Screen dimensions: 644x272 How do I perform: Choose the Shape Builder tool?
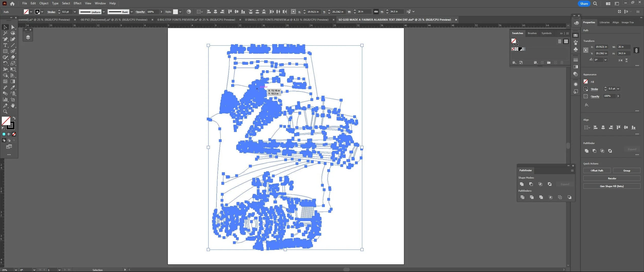pos(5,75)
